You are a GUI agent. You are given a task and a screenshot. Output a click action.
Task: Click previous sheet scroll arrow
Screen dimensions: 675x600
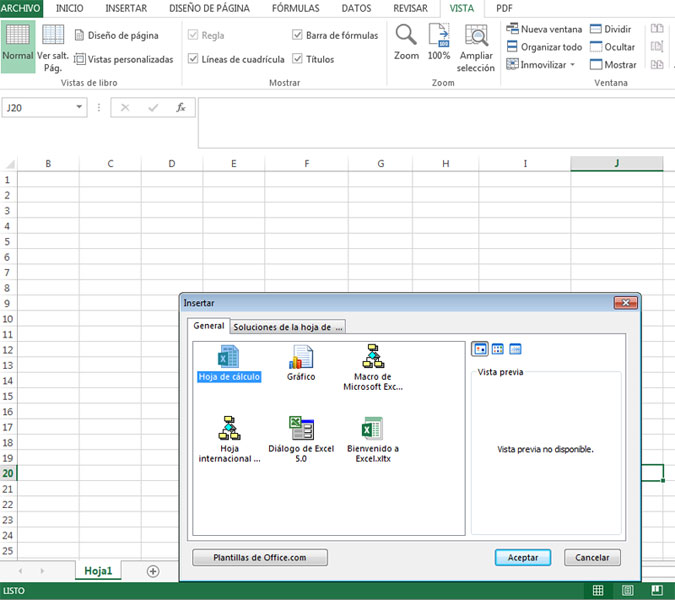[20, 571]
